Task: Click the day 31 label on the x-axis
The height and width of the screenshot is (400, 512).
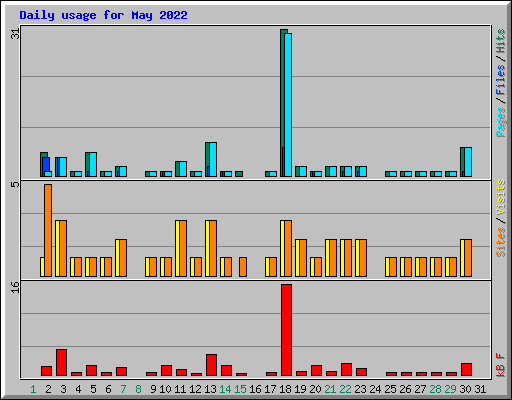Action: [x=480, y=389]
